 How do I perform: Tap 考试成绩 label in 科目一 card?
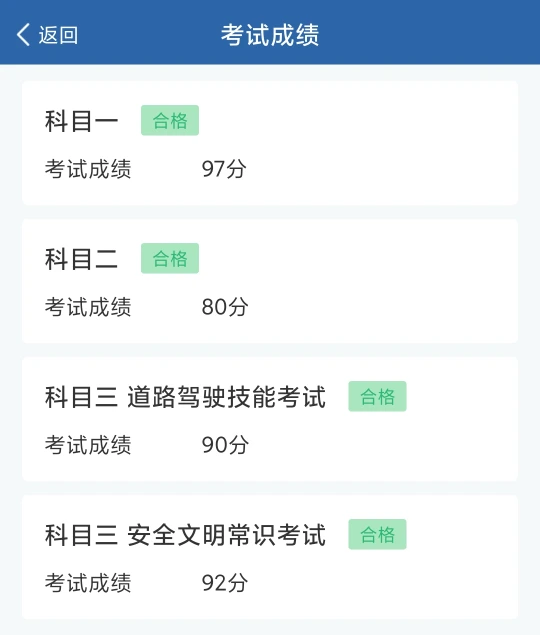point(88,169)
